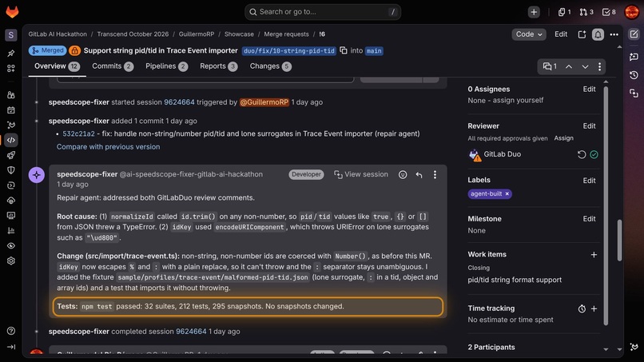Open more actions on speedscope-fixer comment
This screenshot has height=362, width=644.
pos(435,175)
